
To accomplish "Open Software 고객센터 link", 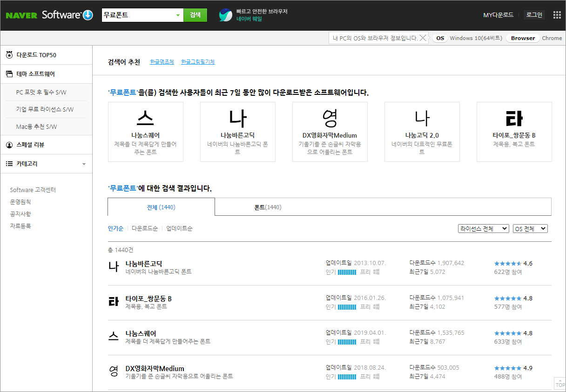I will click(x=33, y=190).
